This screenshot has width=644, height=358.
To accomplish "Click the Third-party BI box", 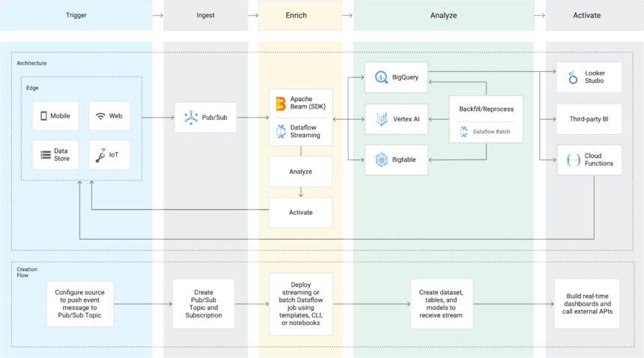I will (589, 119).
